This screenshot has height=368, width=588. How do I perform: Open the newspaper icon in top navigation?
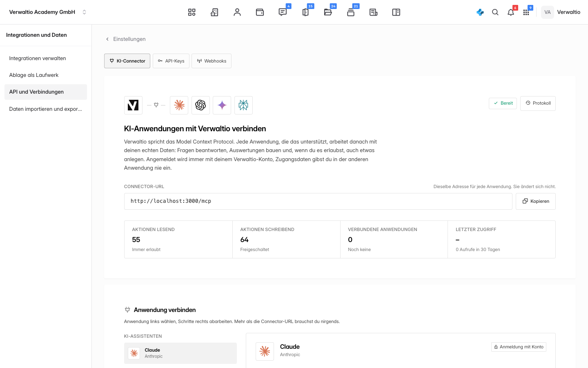click(374, 12)
